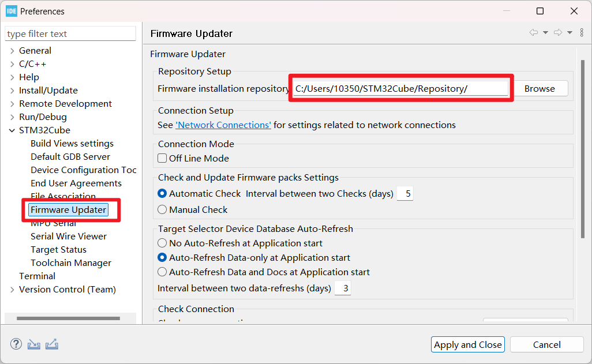Click the horizontal scrollbar under the tree
The width and height of the screenshot is (592, 364).
tap(68, 318)
